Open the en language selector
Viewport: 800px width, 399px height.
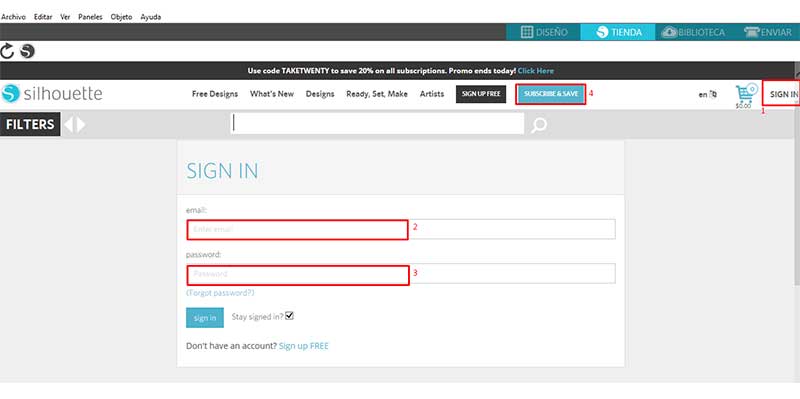tap(708, 94)
